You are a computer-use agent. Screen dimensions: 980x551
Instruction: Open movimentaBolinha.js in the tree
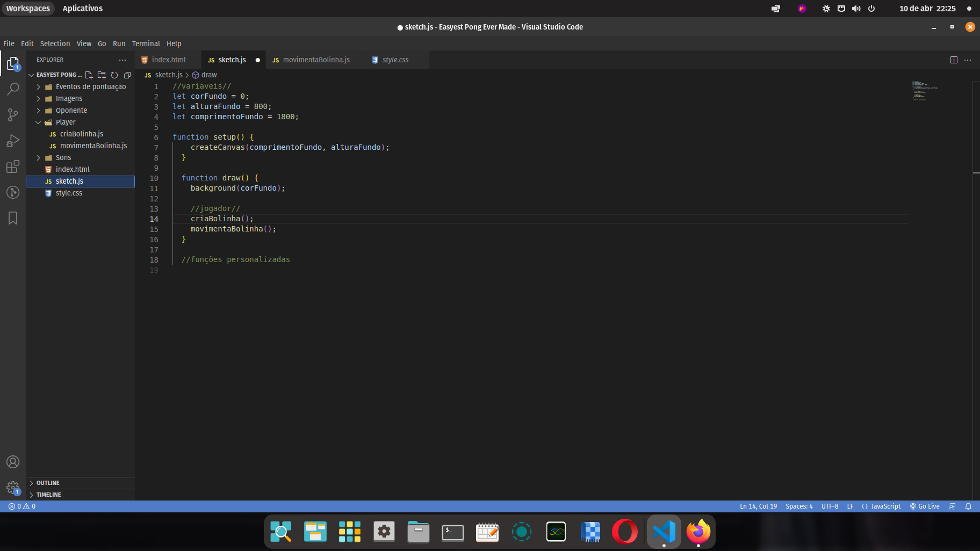click(x=80, y=146)
